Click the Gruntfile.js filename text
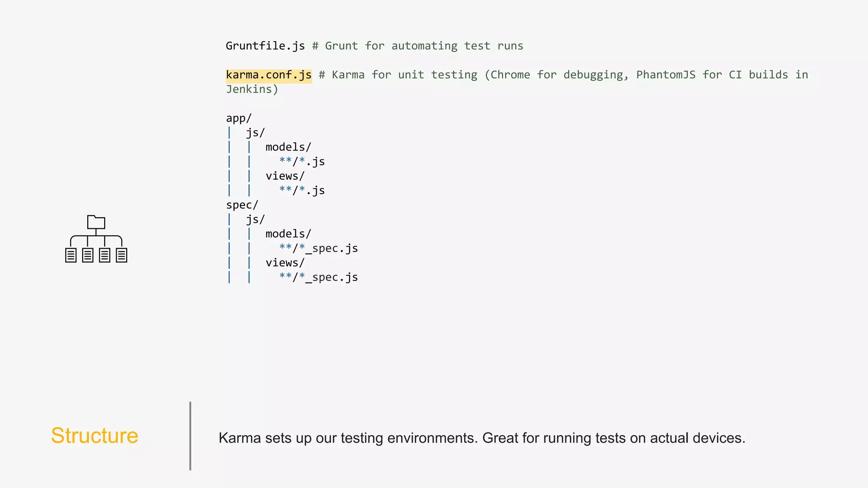Viewport: 868px width, 488px height. (x=265, y=46)
